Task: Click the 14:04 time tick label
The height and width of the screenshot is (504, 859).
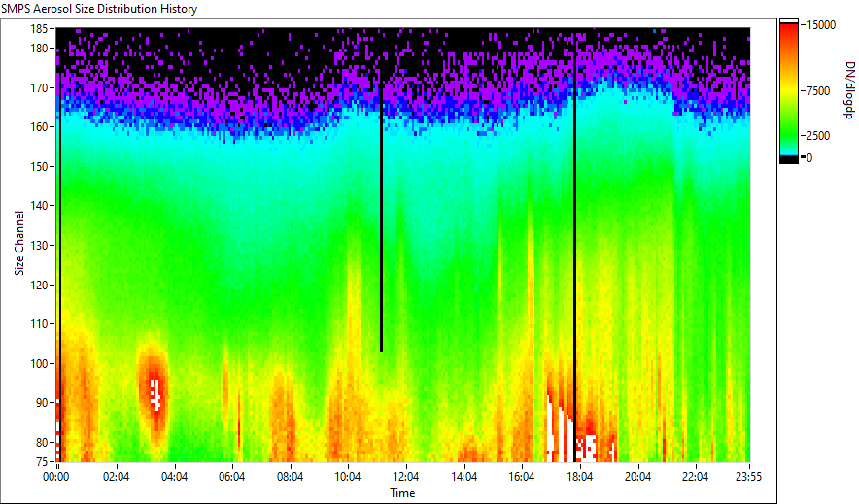Action: 464,477
